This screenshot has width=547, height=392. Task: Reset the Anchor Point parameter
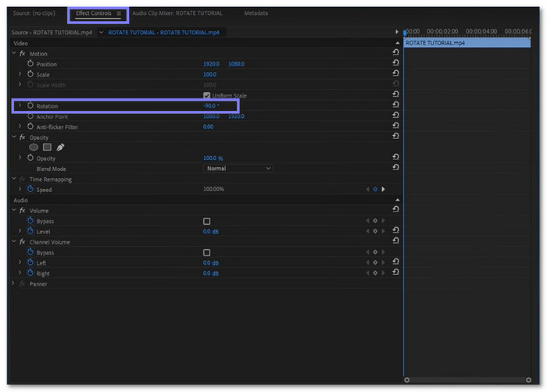[x=395, y=115]
